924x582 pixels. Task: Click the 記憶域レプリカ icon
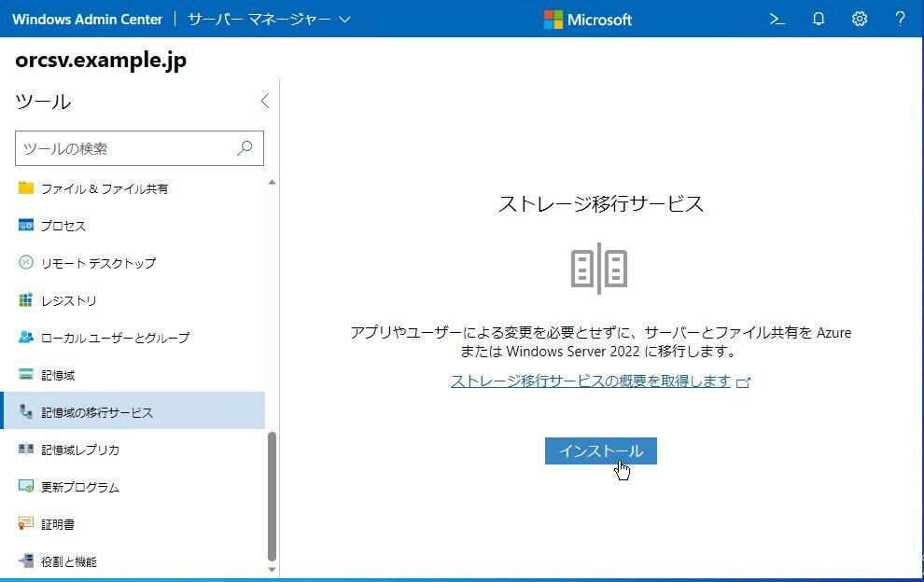pyautogui.click(x=26, y=449)
